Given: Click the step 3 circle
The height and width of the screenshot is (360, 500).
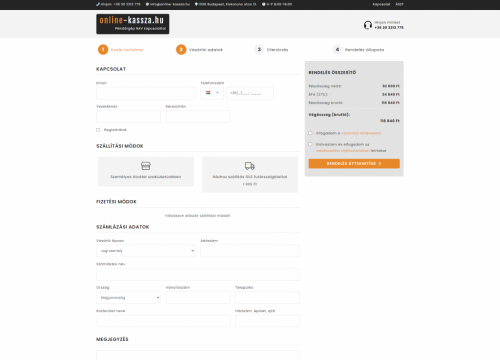Looking at the screenshot, I should [x=259, y=50].
